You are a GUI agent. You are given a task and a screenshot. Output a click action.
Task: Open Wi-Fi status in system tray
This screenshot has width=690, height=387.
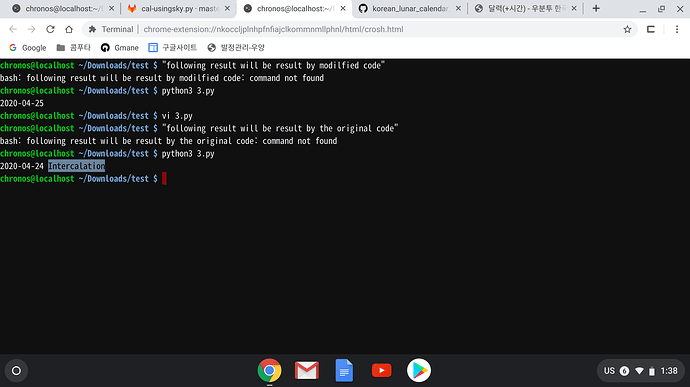(639, 371)
